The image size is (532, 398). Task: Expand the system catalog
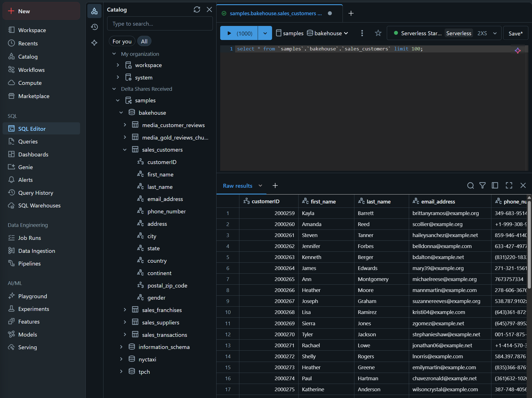(x=118, y=78)
